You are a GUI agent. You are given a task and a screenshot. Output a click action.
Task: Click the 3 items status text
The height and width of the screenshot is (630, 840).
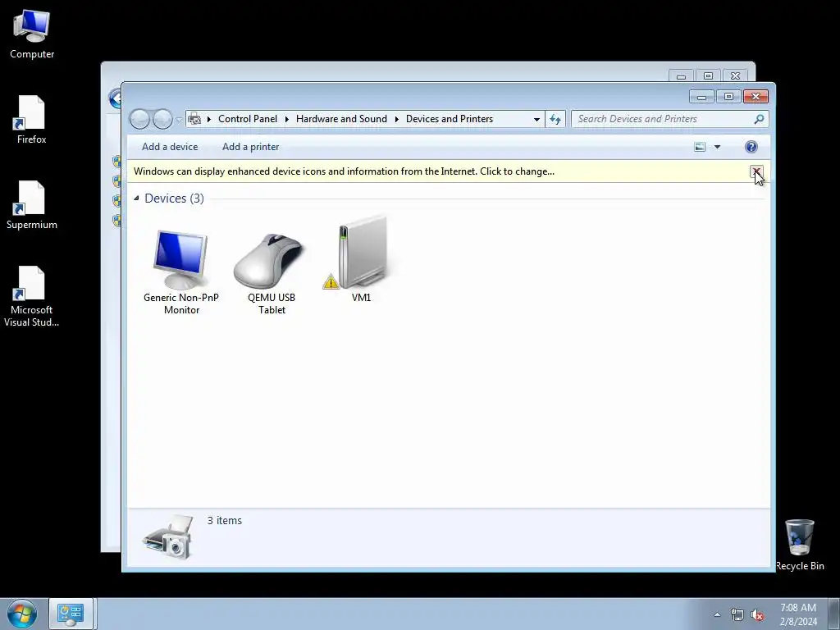(225, 521)
